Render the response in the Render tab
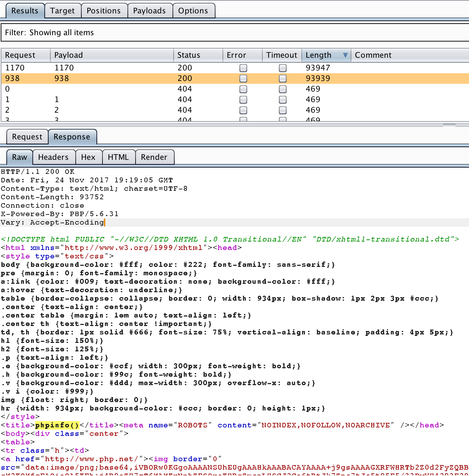Screen dimensions: 469x476 pos(155,157)
